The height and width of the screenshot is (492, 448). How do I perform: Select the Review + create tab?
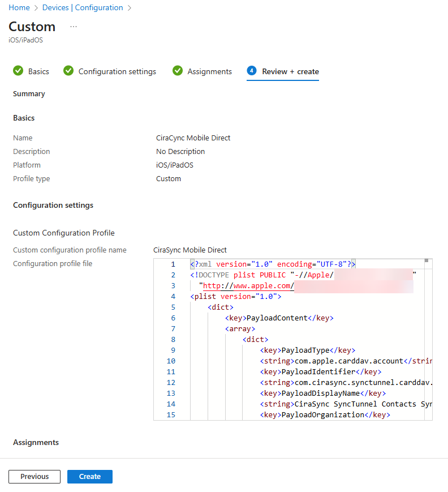tap(290, 71)
